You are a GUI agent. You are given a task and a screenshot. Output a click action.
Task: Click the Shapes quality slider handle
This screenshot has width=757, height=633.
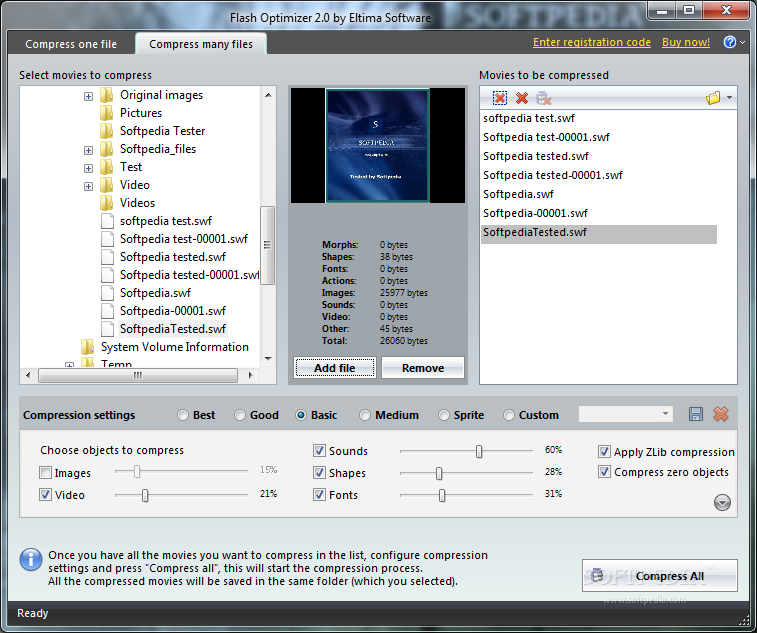pos(438,474)
